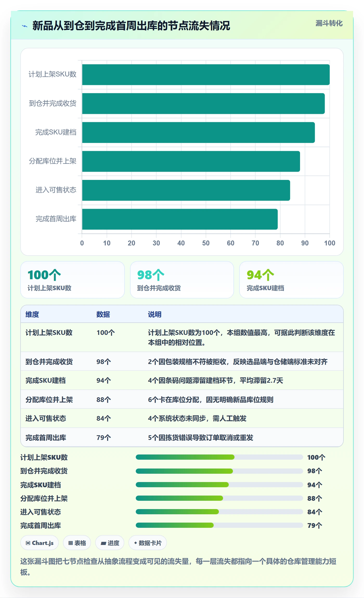Click the 到仓并完成收货 bar in the chart
This screenshot has height=598, width=364.
[203, 103]
